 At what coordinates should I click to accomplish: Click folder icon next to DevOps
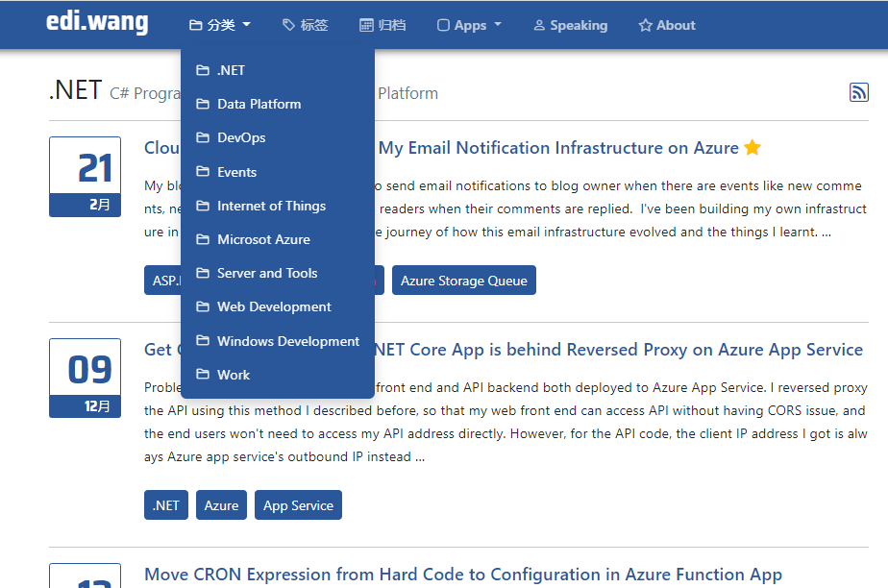click(x=202, y=137)
